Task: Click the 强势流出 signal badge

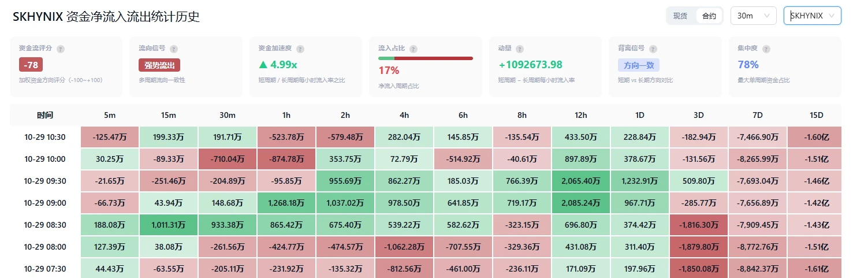Action: click(159, 65)
